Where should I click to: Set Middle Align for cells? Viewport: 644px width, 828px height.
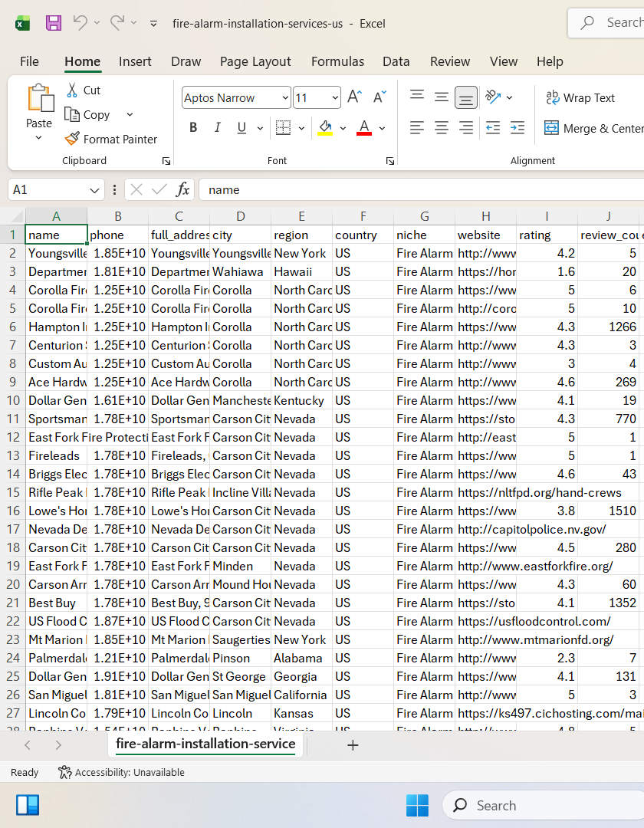coord(442,97)
